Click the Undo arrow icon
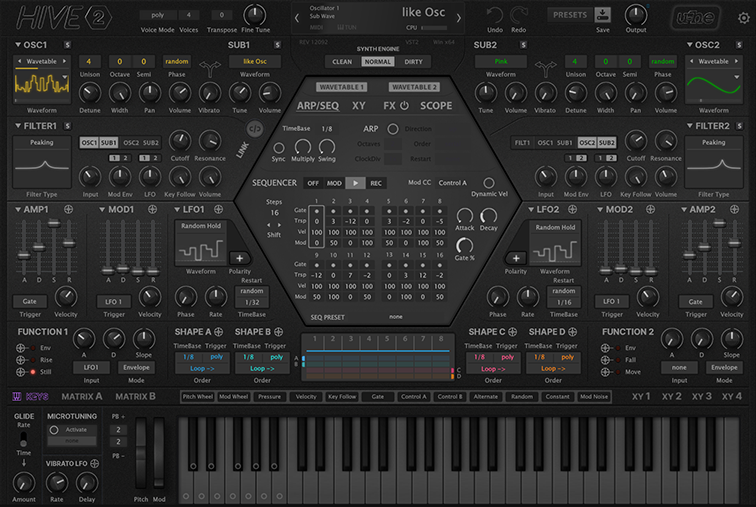This screenshot has height=507, width=756. pyautogui.click(x=495, y=15)
